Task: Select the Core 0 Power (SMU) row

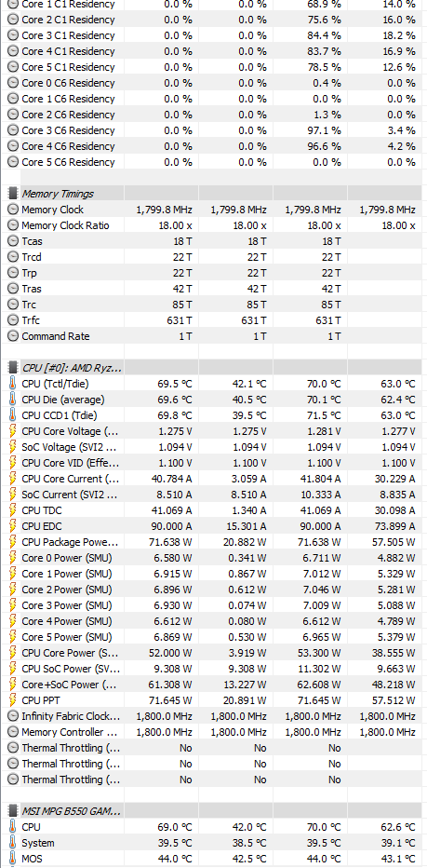Action: (214, 558)
